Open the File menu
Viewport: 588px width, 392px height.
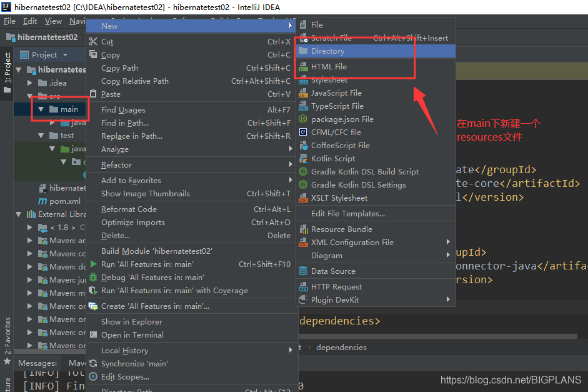[x=9, y=21]
